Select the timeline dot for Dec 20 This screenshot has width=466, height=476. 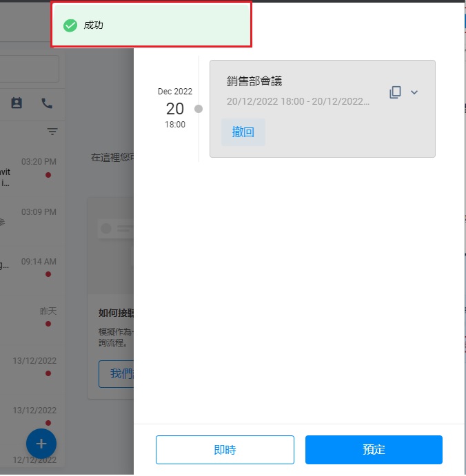199,109
